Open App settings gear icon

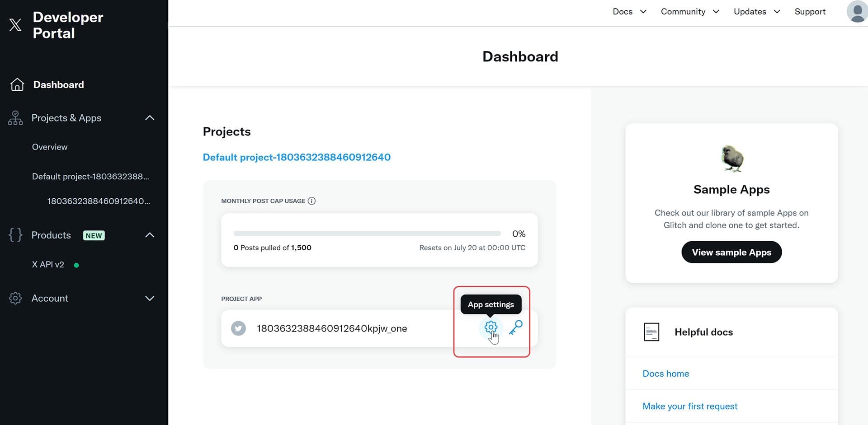491,327
